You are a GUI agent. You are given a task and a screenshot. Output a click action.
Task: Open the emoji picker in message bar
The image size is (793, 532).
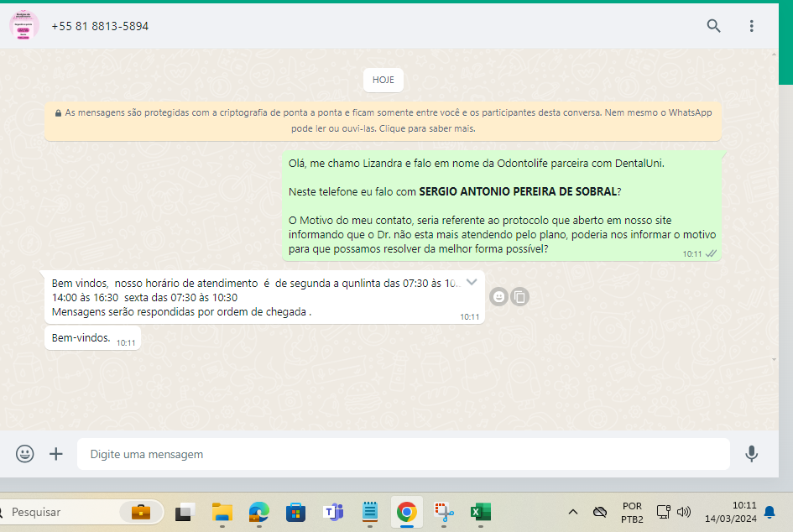25,454
